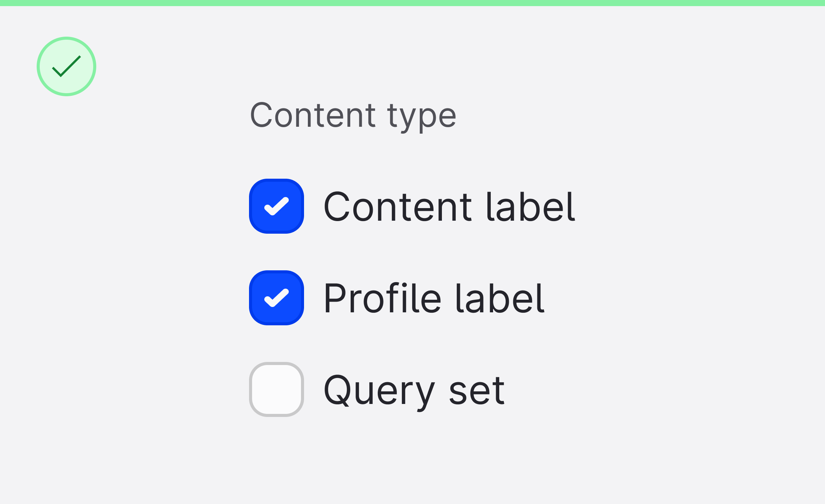Viewport: 825px width, 504px height.
Task: Click the green circular success checkmark icon
Action: pos(66,66)
